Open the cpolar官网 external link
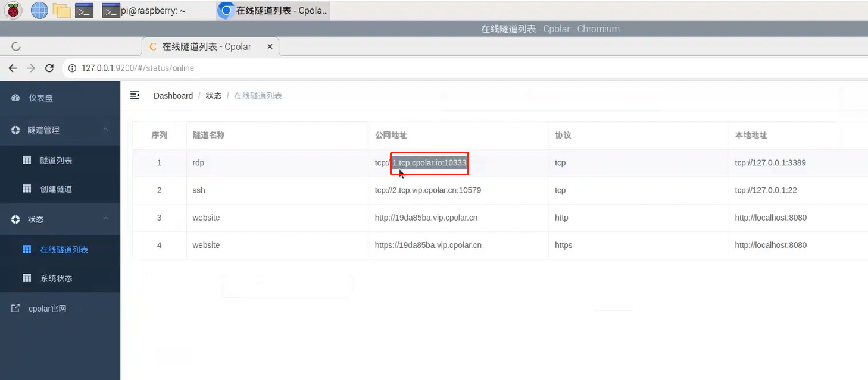This screenshot has height=380, width=868. 60,309
